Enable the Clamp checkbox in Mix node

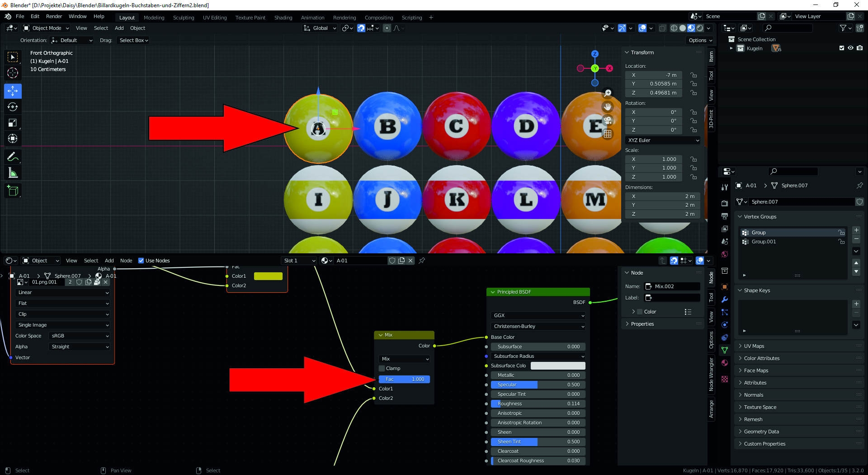click(x=382, y=368)
